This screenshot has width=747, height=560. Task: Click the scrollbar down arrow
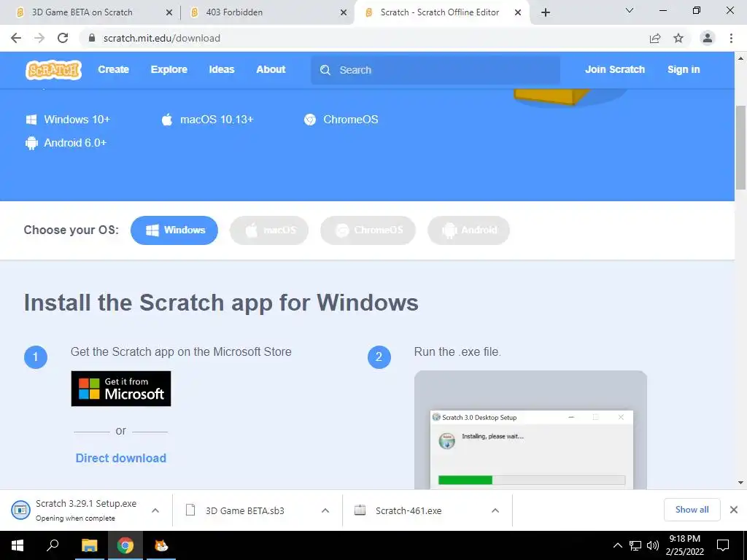(740, 483)
